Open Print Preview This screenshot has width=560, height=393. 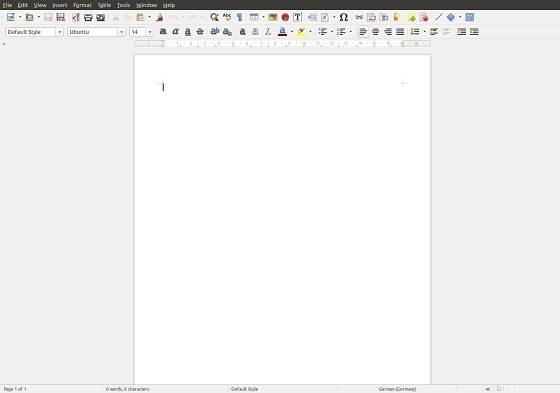[x=101, y=17]
